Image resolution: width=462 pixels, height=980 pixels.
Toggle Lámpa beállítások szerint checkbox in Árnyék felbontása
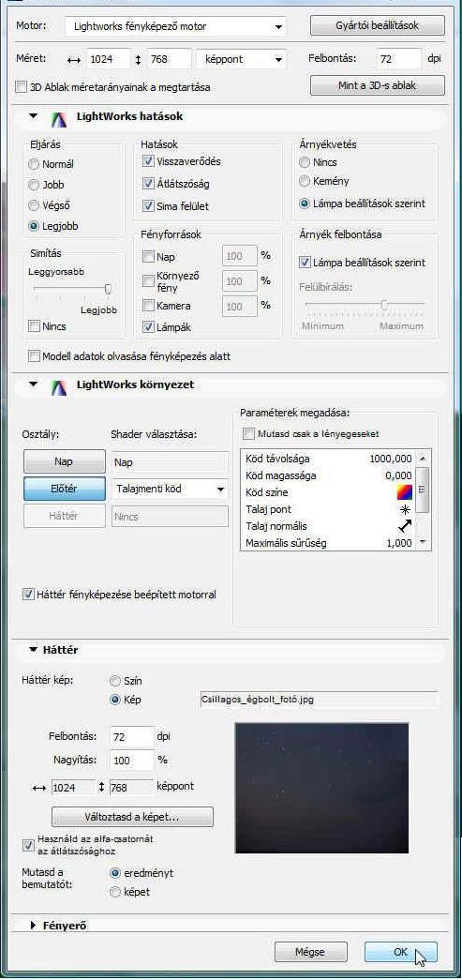click(x=305, y=263)
